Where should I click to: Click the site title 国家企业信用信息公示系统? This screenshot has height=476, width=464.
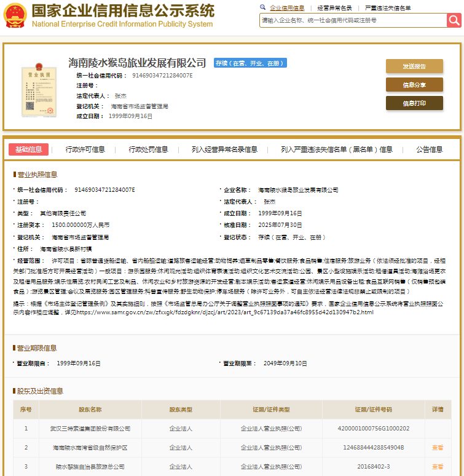pos(123,11)
